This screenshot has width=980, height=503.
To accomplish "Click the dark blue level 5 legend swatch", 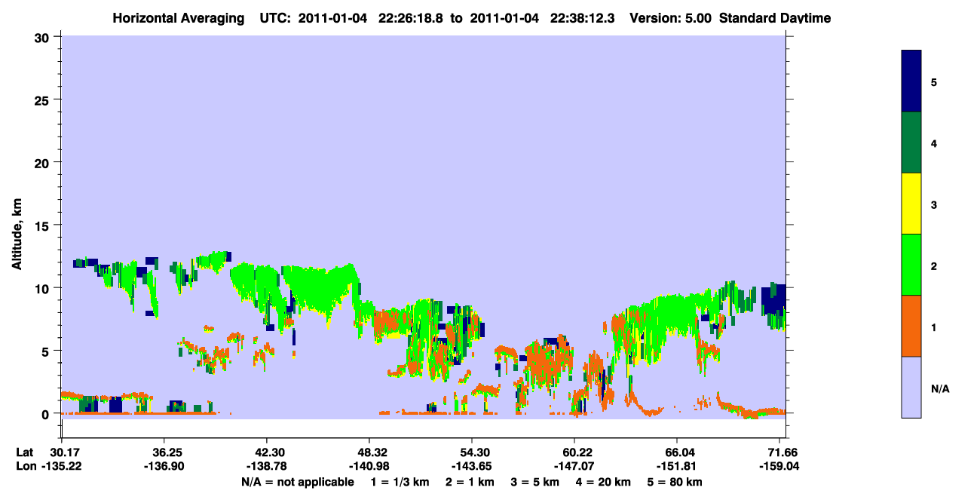I will click(x=911, y=81).
